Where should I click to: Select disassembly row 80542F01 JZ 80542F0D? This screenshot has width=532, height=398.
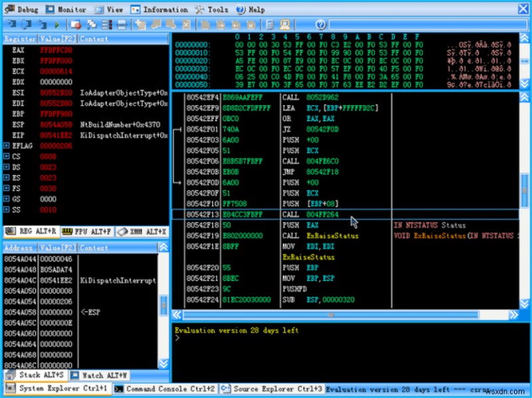pos(345,129)
